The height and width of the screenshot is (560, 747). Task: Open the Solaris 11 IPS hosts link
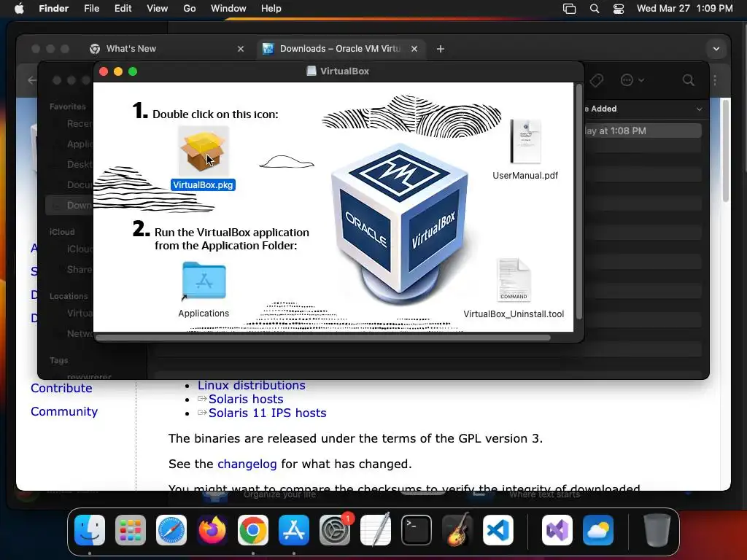point(267,413)
